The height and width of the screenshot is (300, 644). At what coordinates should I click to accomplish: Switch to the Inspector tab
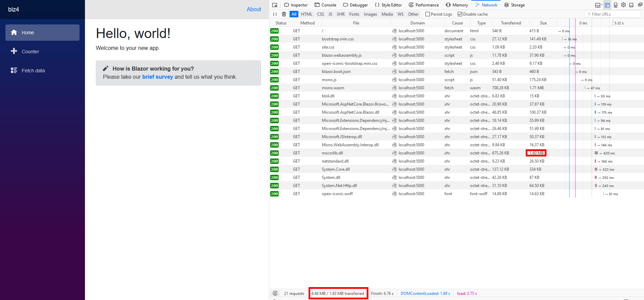click(296, 5)
